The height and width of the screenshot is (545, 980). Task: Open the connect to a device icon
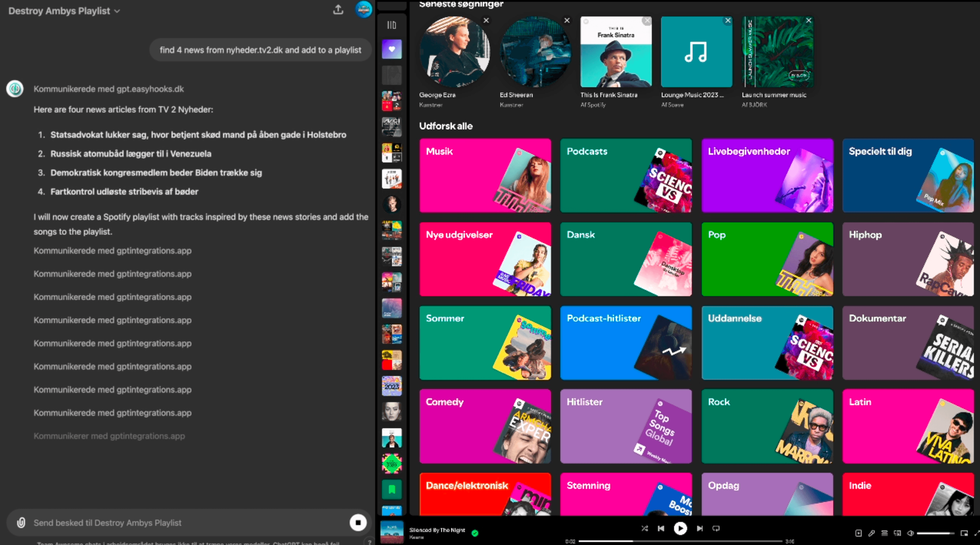click(x=898, y=533)
